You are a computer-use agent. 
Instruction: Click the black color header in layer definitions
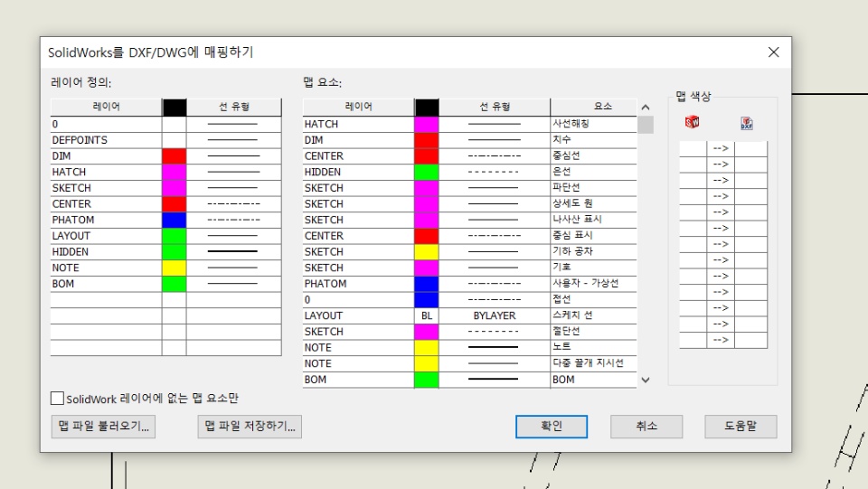click(175, 108)
